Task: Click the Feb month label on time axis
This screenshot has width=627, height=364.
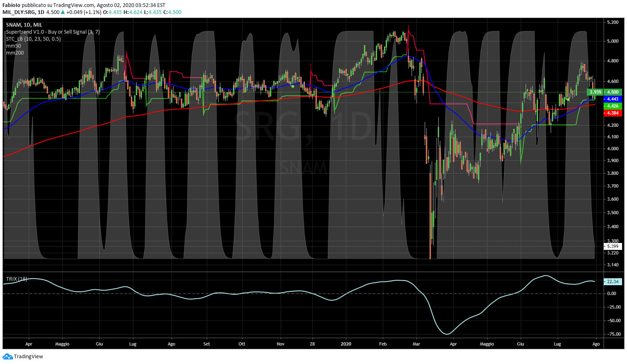Action: pyautogui.click(x=383, y=344)
